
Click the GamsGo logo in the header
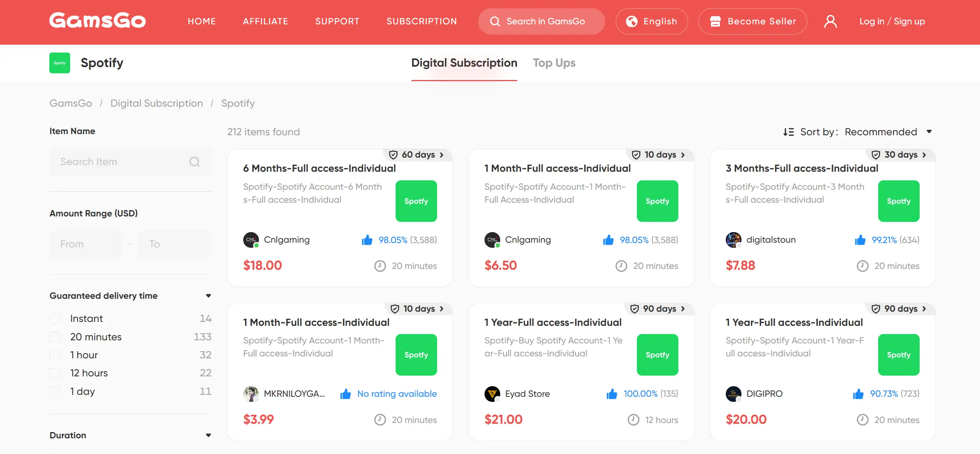[x=98, y=21]
